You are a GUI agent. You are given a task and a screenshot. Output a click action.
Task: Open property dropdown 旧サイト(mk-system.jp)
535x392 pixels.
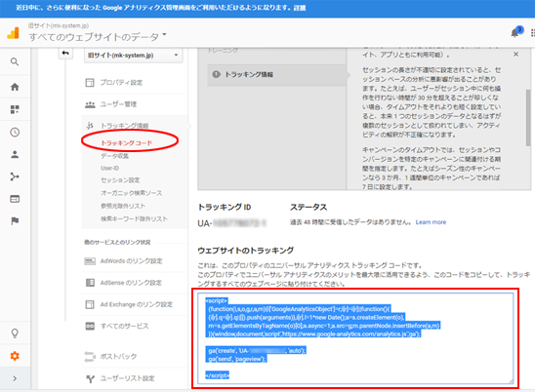133,56
